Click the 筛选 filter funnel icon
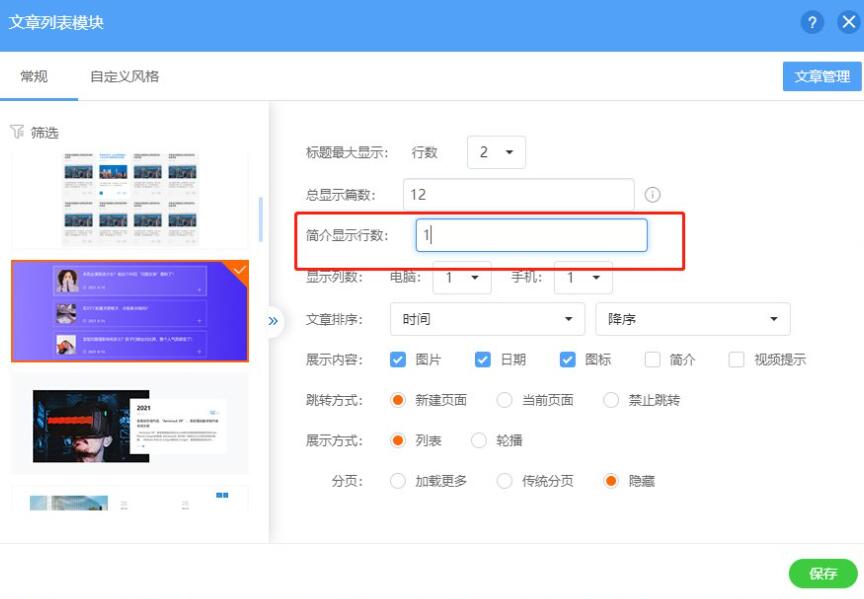This screenshot has width=864, height=599. click(16, 132)
